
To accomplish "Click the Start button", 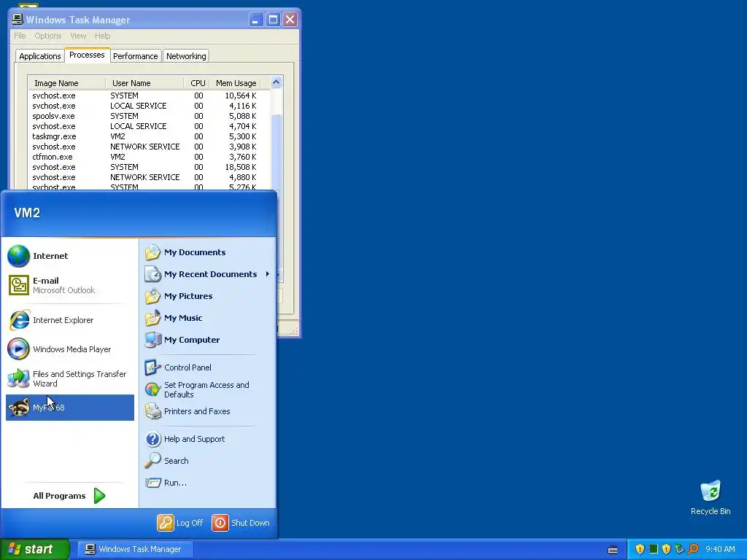I will click(35, 549).
